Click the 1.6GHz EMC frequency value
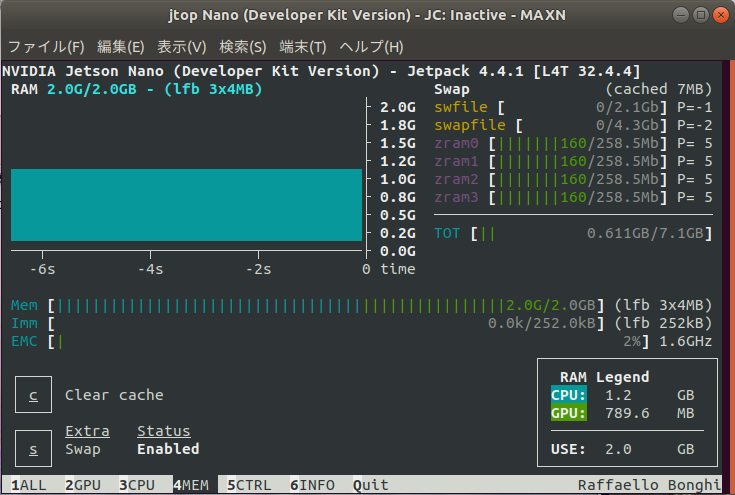The height and width of the screenshot is (495, 735). tap(685, 341)
